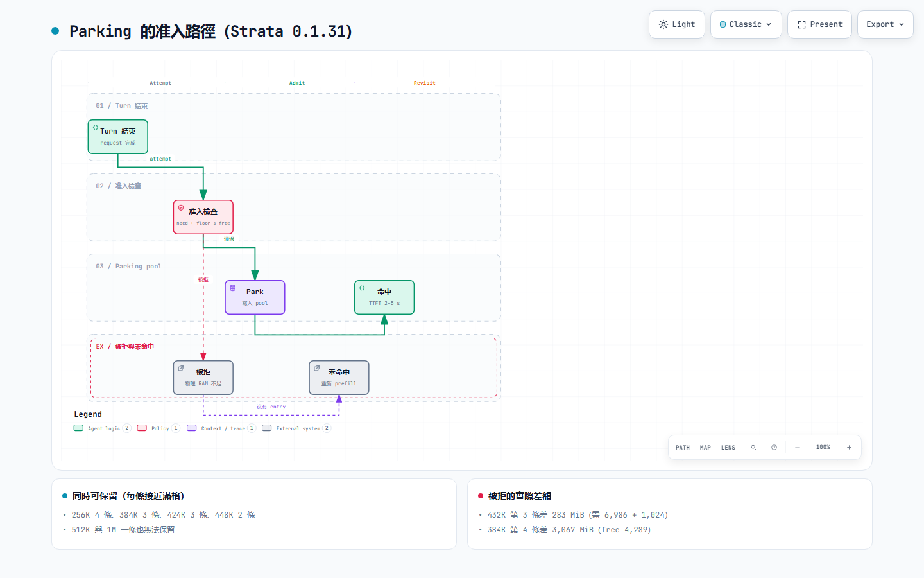
Task: Toggle External system legend filter
Action: tap(296, 428)
